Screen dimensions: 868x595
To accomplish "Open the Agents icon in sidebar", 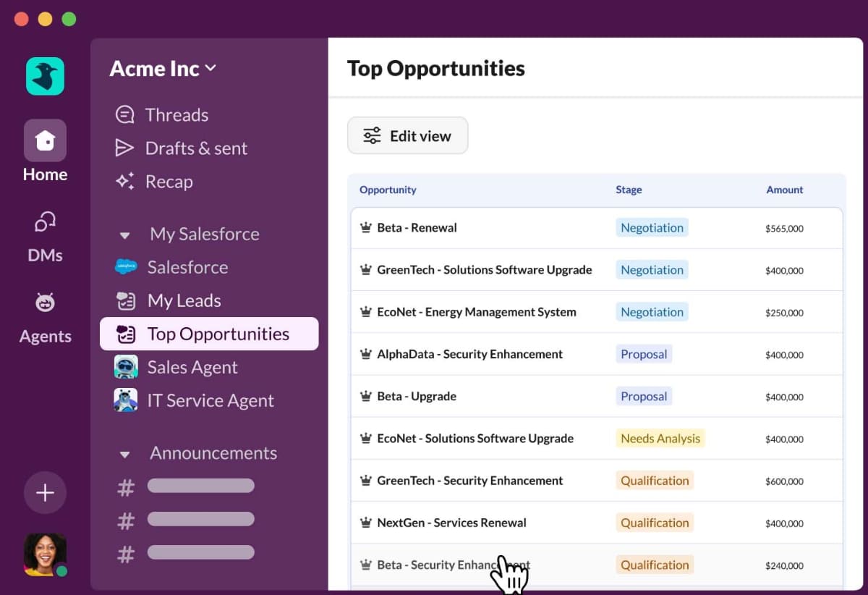I will [45, 303].
